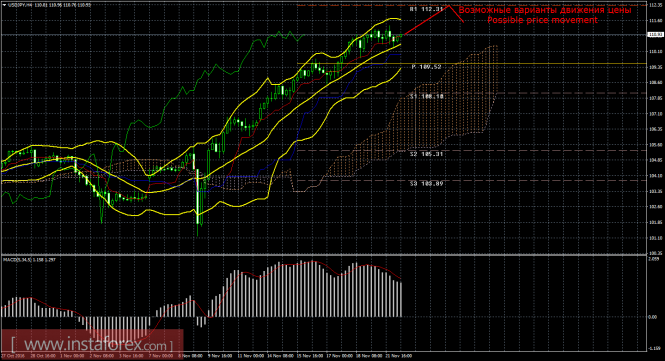665x361 pixels.
Task: Select the MACD histogram's last white bar
Action: click(x=401, y=299)
